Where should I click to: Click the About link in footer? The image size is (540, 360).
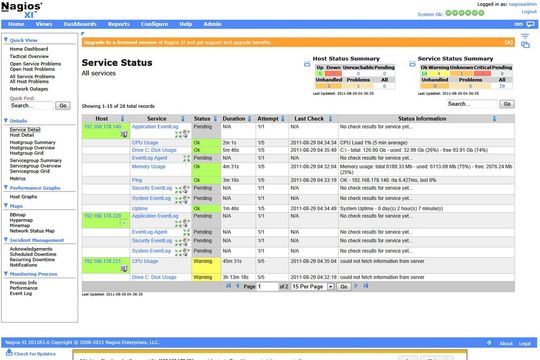[506, 343]
